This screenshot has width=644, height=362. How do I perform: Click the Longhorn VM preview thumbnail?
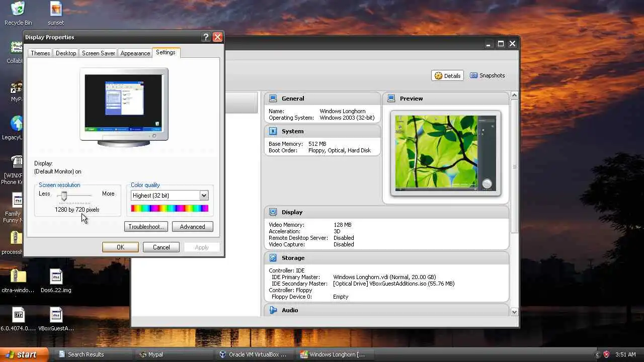(x=446, y=153)
